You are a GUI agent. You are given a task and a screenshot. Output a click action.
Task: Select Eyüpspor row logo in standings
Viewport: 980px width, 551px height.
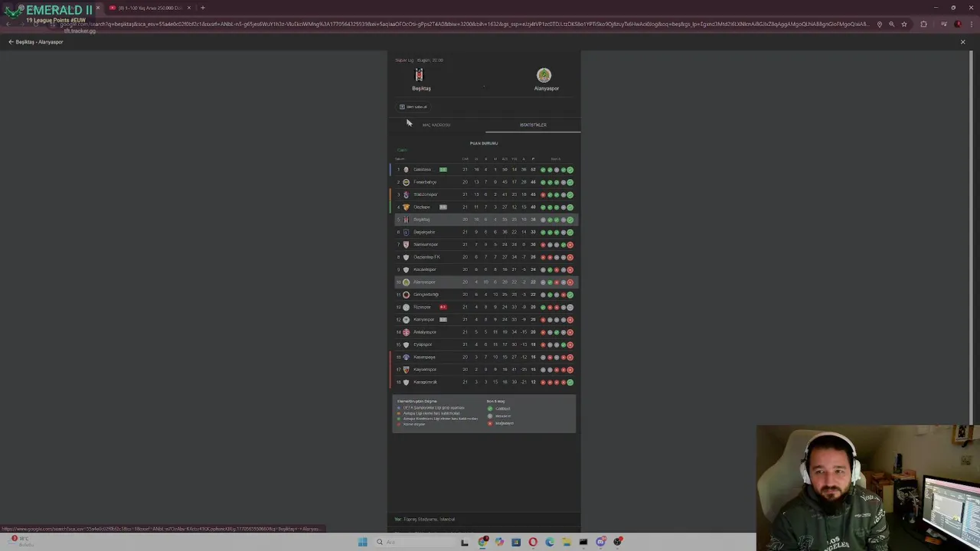[x=406, y=344]
